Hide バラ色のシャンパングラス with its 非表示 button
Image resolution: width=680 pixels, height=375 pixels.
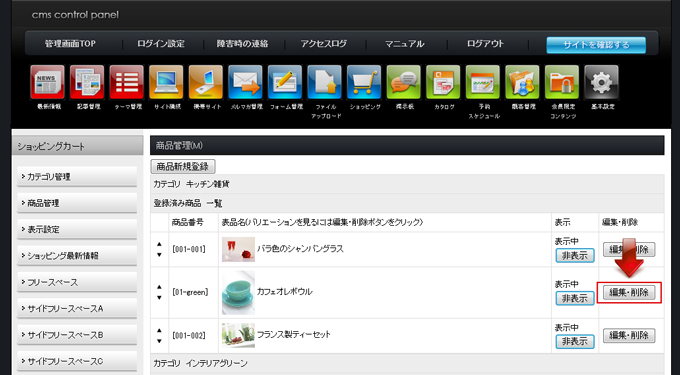pos(575,256)
